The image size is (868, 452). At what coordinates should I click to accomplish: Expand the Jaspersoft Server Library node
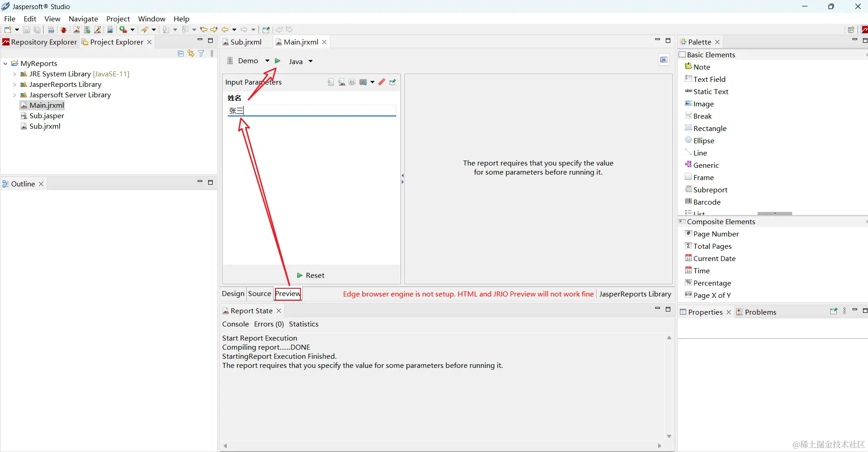pos(15,95)
